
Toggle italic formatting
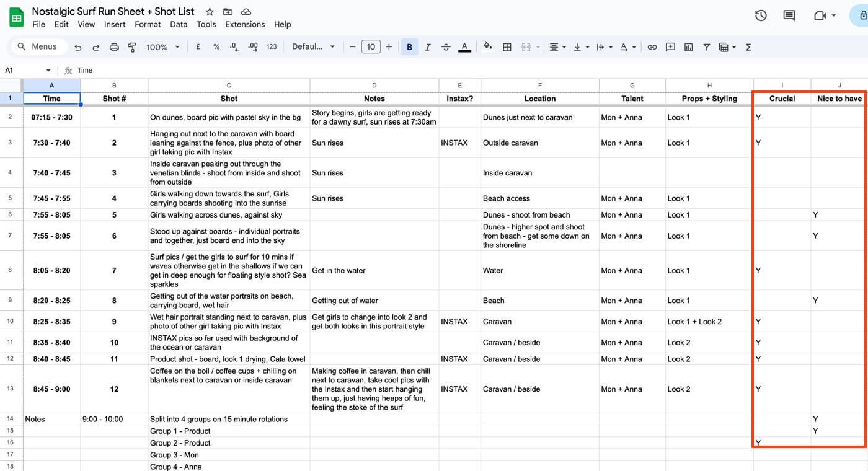pos(427,46)
